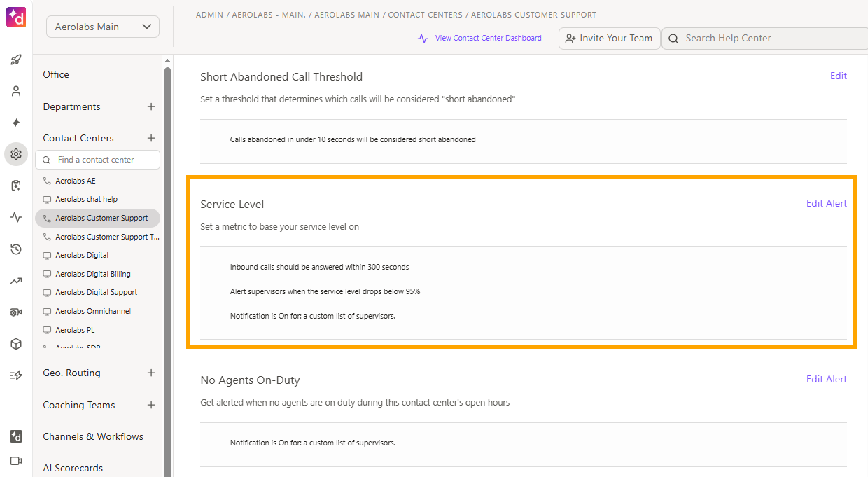Add a new contact center with plus

[151, 138]
